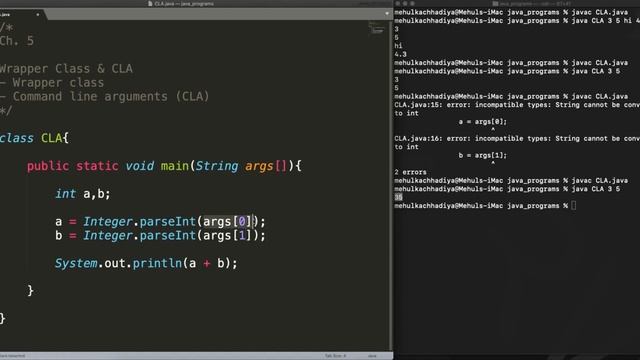Screen dimensions: 640x360
Task: Click the CLA.java document icon in the editor title bar
Action: [150, 4]
